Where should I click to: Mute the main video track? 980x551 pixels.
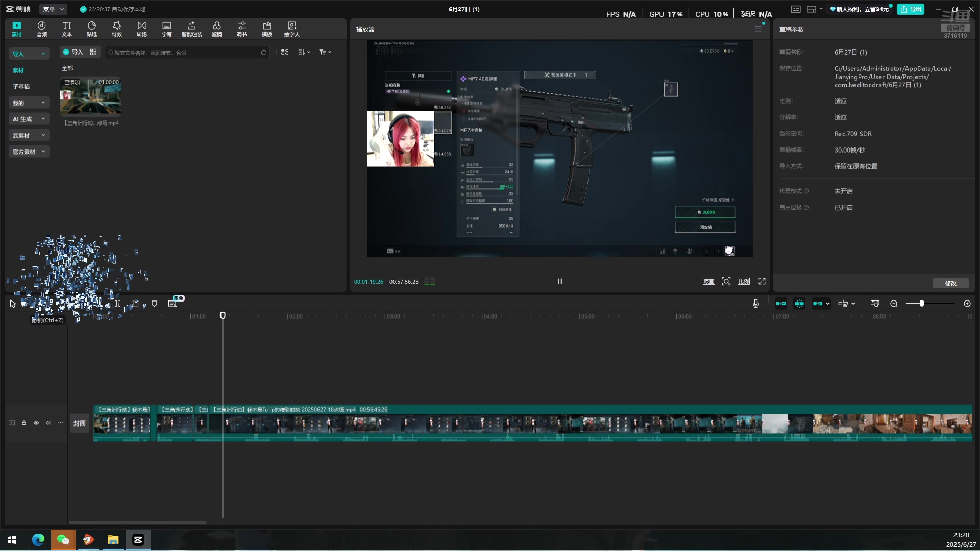pyautogui.click(x=48, y=423)
